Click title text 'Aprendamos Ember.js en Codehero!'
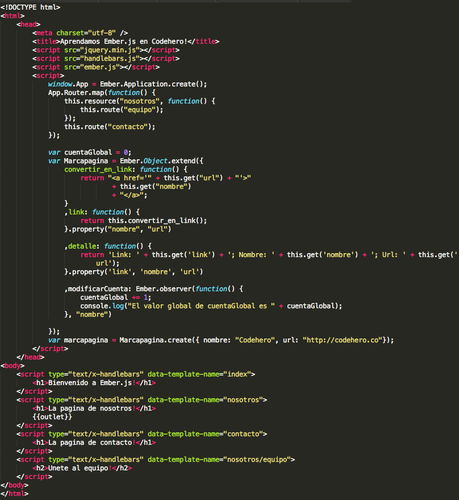459x500 pixels. (124, 41)
